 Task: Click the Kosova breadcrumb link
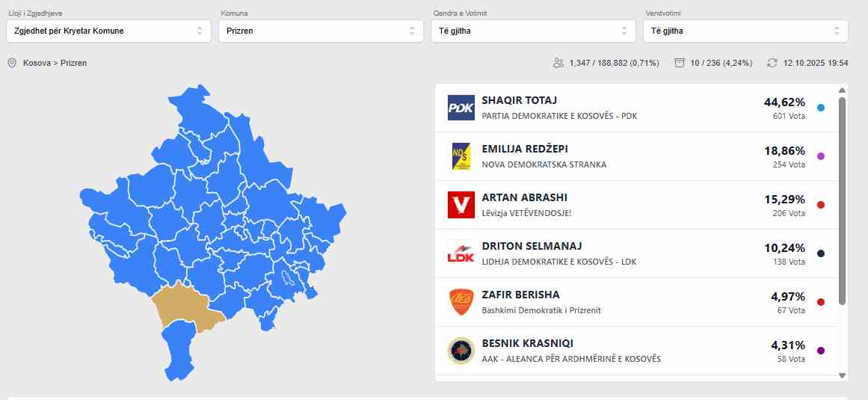(x=37, y=63)
